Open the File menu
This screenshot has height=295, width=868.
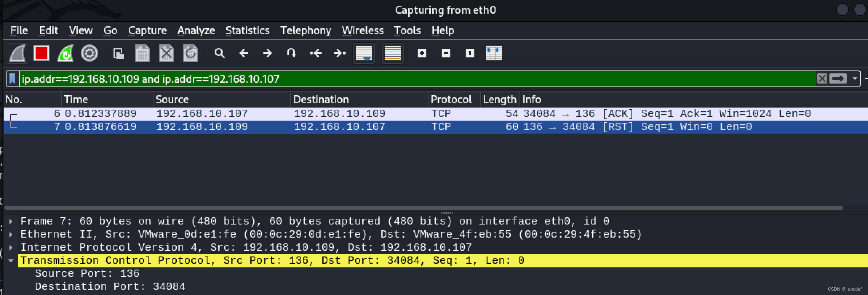(19, 31)
